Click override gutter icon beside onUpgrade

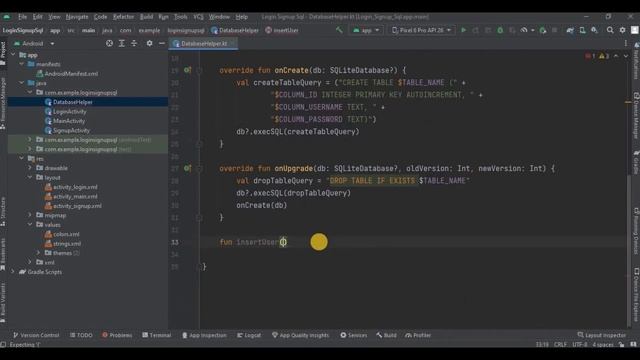click(187, 168)
